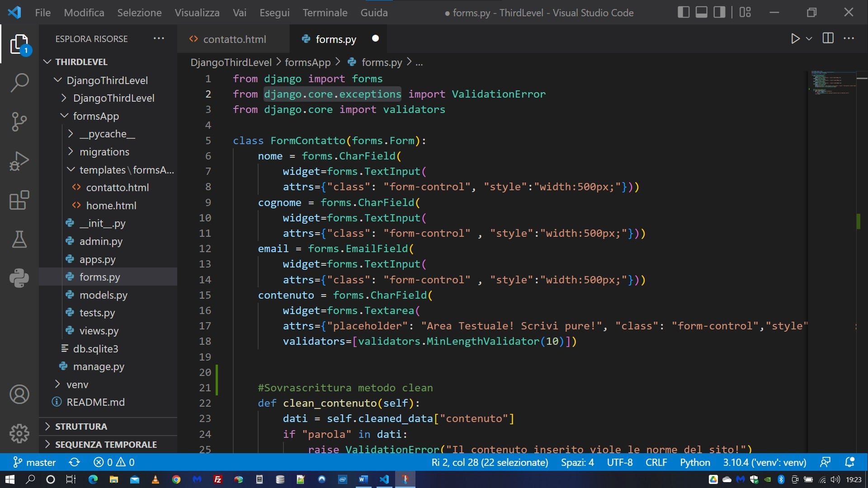Image resolution: width=868 pixels, height=488 pixels.
Task: Expand the __pycache__ folder
Action: click(71, 134)
